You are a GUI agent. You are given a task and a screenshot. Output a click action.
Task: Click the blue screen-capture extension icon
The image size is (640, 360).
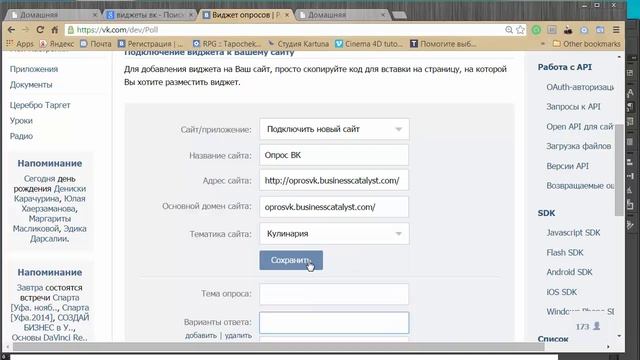click(600, 30)
